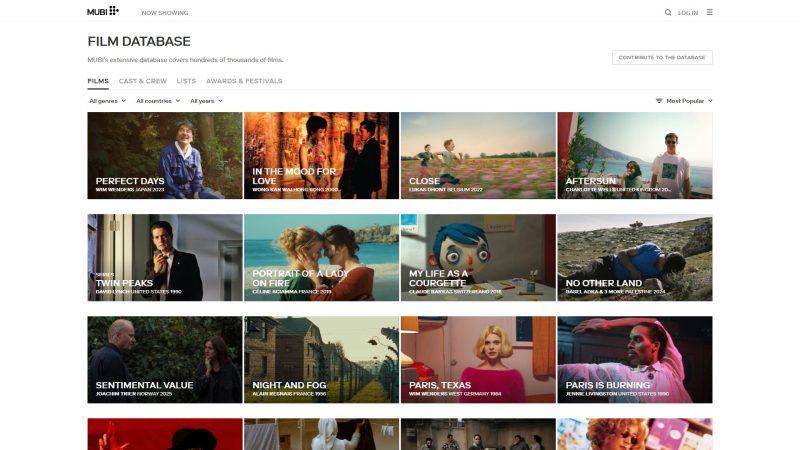Image resolution: width=800 pixels, height=450 pixels.
Task: Open the Aftersun film card
Action: click(x=635, y=156)
